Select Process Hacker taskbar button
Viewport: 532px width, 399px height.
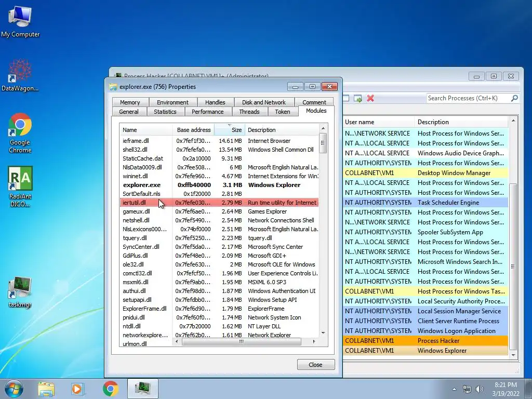[x=143, y=389]
